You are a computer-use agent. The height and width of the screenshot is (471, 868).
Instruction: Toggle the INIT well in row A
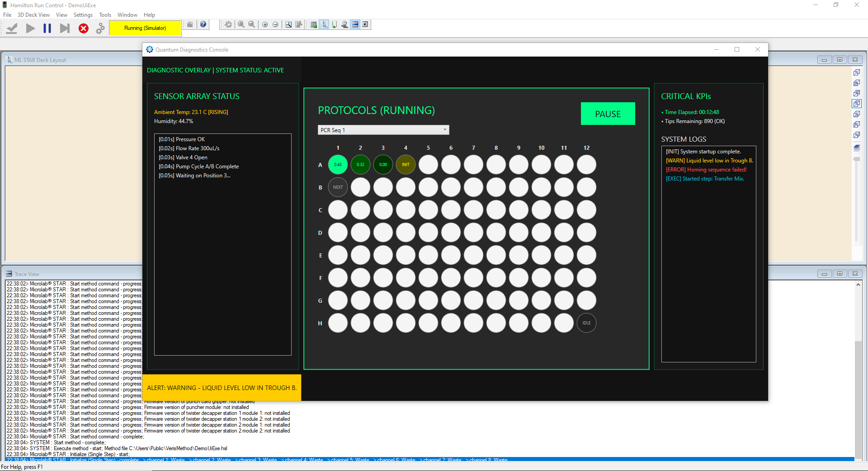pyautogui.click(x=406, y=165)
